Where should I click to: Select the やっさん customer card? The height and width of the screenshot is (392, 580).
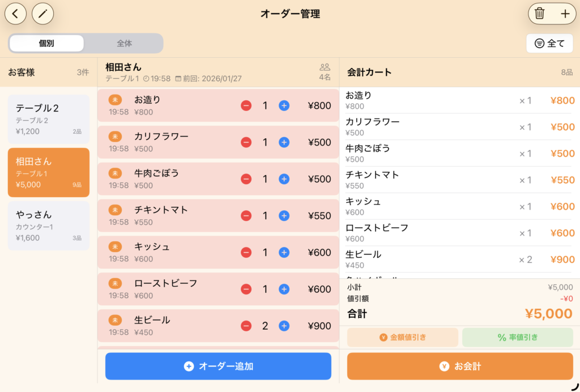pyautogui.click(x=48, y=225)
